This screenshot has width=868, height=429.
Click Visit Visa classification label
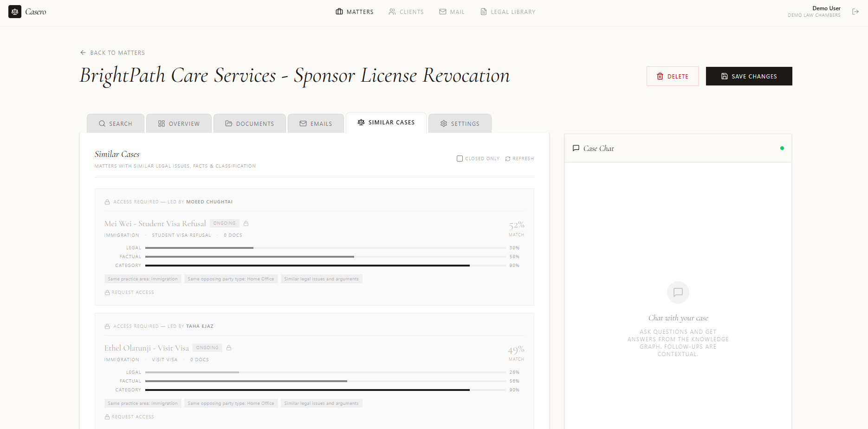point(165,360)
